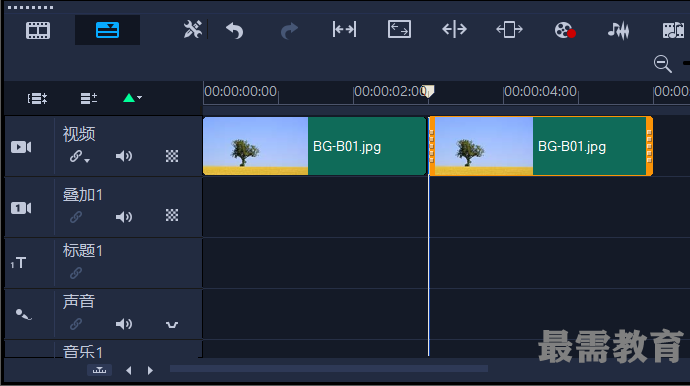Viewport: 690px width, 386px height.
Task: Redo the last action
Action: tap(289, 30)
